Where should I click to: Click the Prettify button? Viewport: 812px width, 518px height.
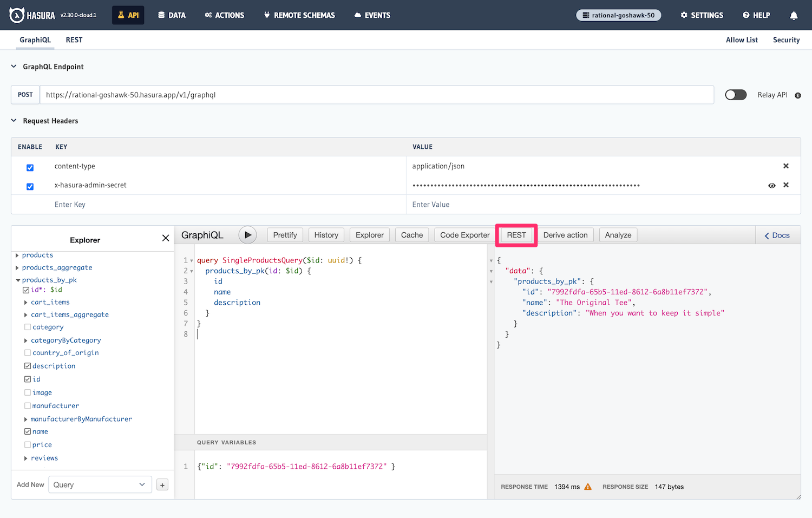click(285, 234)
